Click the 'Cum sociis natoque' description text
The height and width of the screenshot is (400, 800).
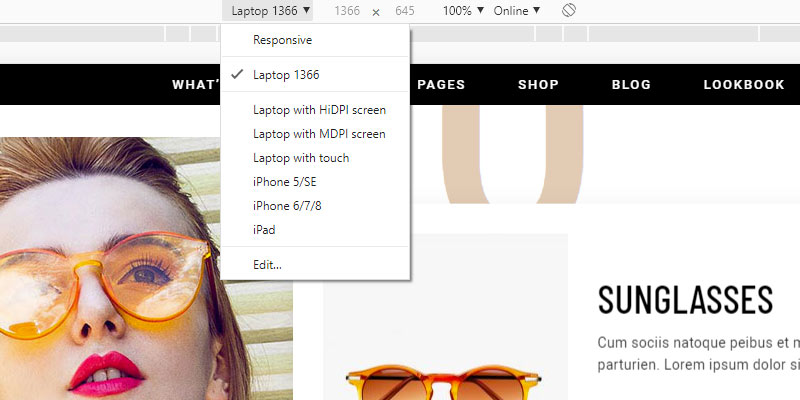(x=698, y=354)
